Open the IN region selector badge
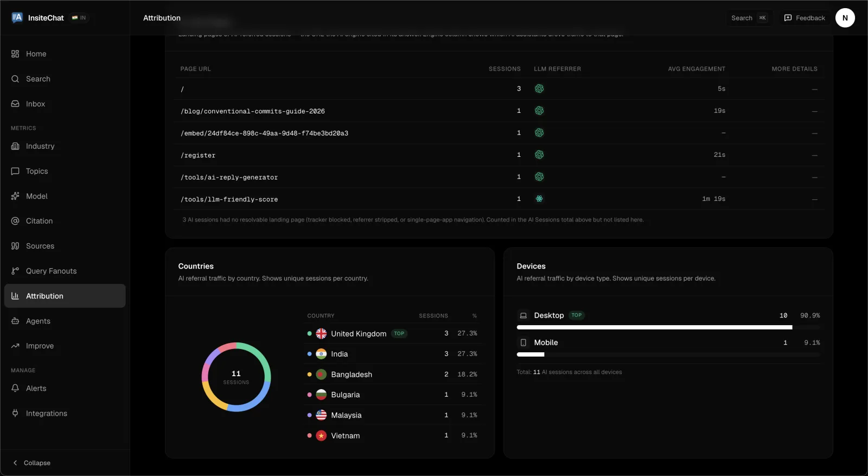The image size is (868, 476). [x=79, y=18]
